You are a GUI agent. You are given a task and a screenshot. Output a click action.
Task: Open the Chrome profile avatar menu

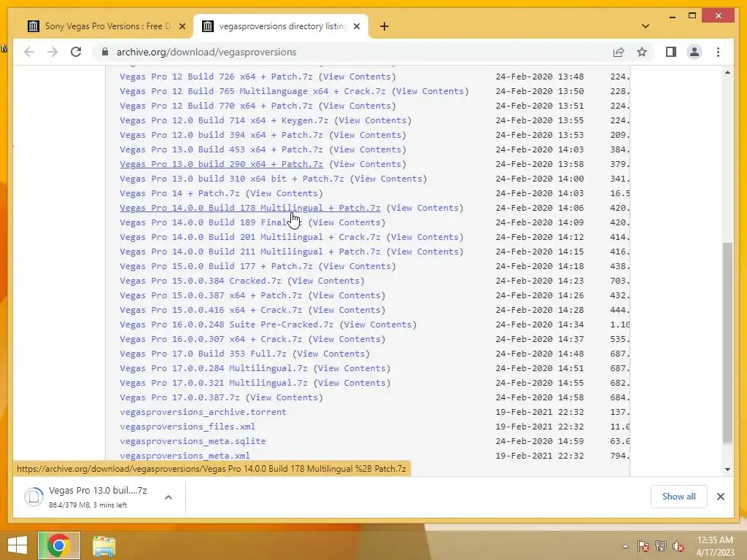pyautogui.click(x=694, y=52)
